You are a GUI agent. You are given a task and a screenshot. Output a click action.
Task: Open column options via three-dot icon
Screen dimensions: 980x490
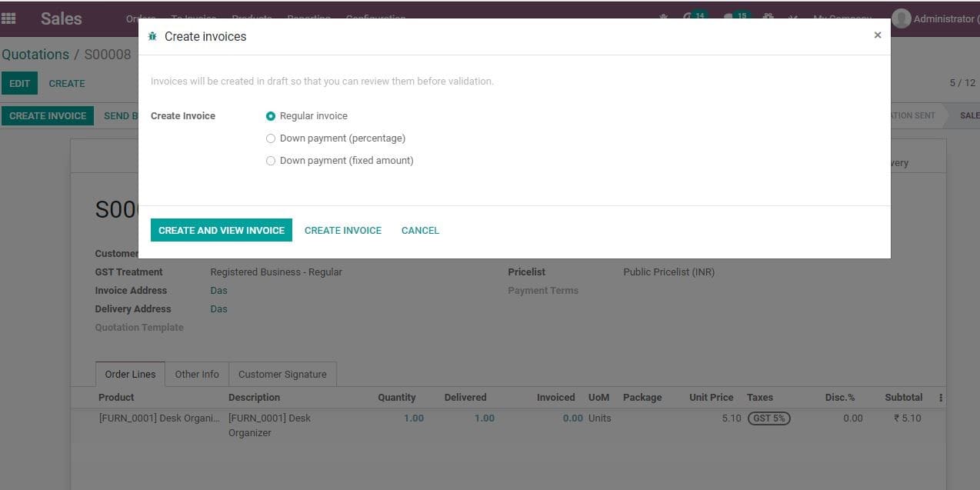pos(940,396)
